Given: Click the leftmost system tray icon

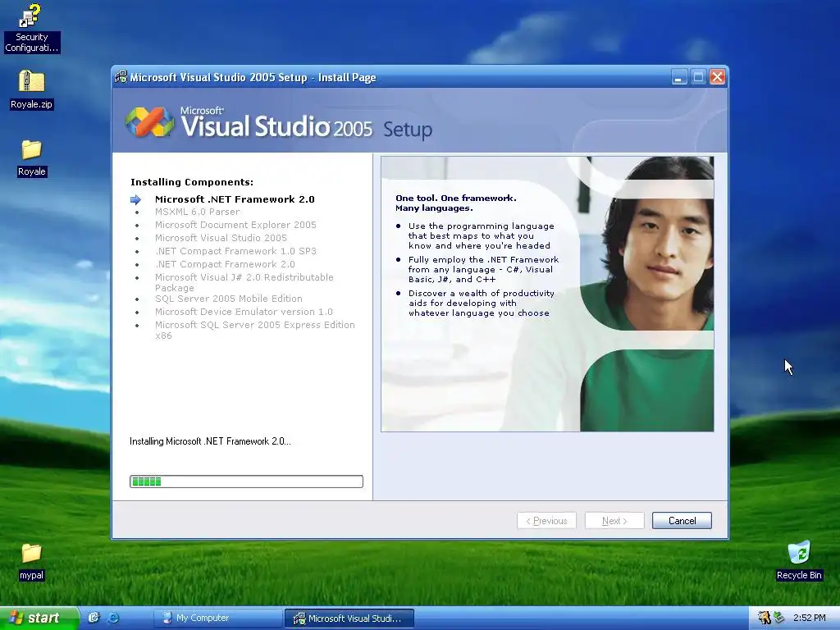Looking at the screenshot, I should (764, 618).
